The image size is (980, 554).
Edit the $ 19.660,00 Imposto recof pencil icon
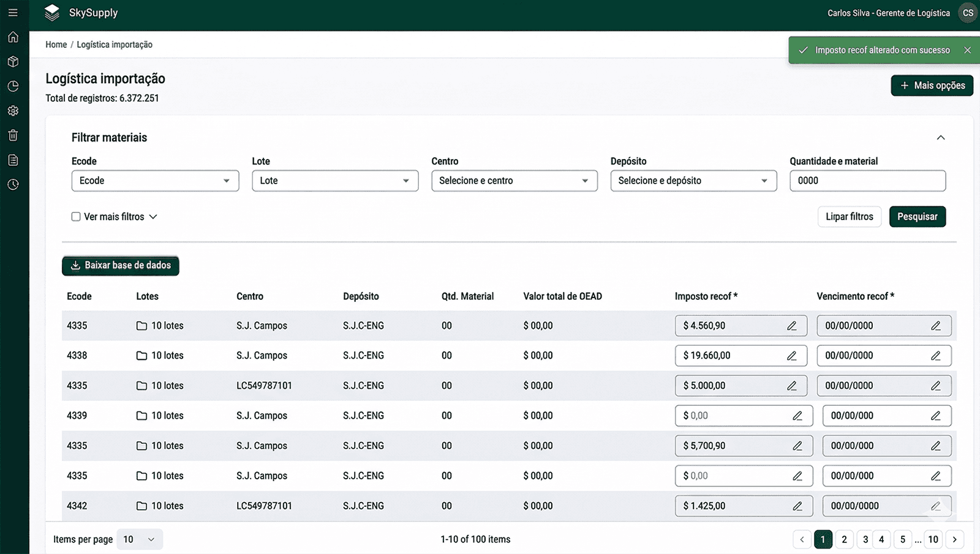[x=791, y=356]
